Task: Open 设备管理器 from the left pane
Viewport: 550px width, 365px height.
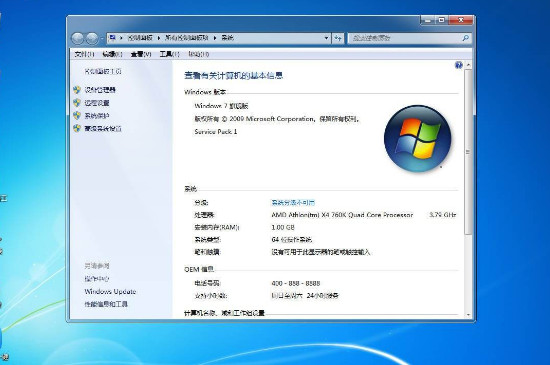Action: point(100,90)
